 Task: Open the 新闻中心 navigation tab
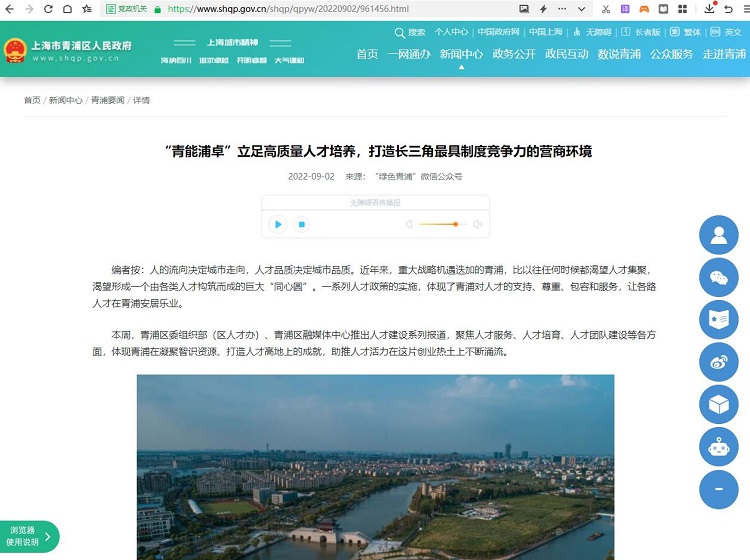point(461,54)
